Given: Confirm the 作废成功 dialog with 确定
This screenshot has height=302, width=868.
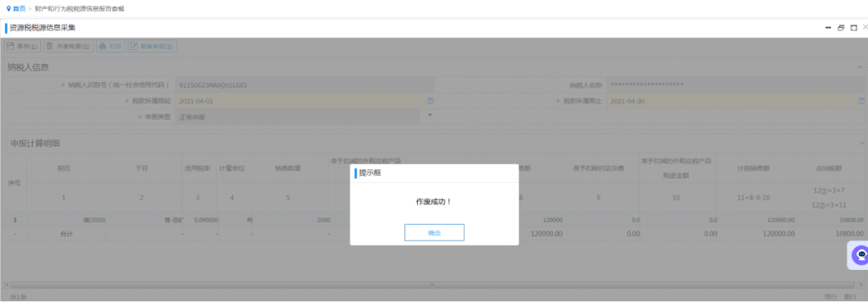Looking at the screenshot, I should click(x=434, y=233).
